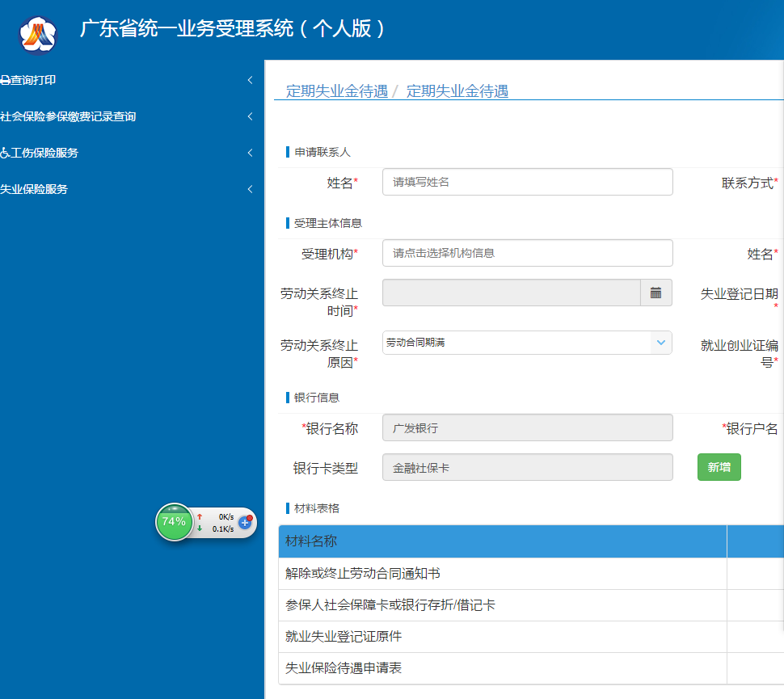The image size is (784, 699).
Task: Click the last 定期失业金待遇 breadcrumb
Action: [457, 91]
